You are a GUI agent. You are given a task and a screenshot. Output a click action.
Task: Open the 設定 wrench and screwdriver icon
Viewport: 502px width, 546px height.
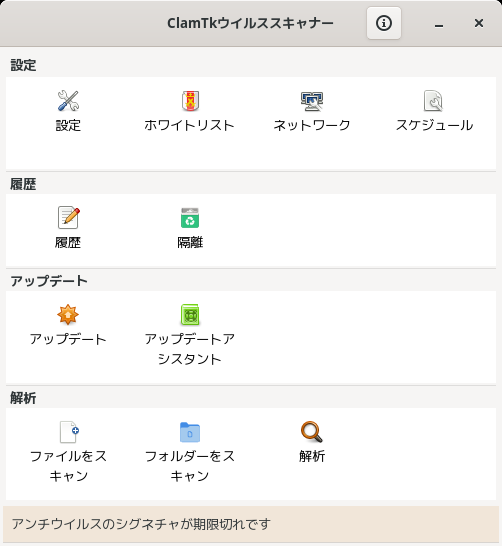point(68,101)
